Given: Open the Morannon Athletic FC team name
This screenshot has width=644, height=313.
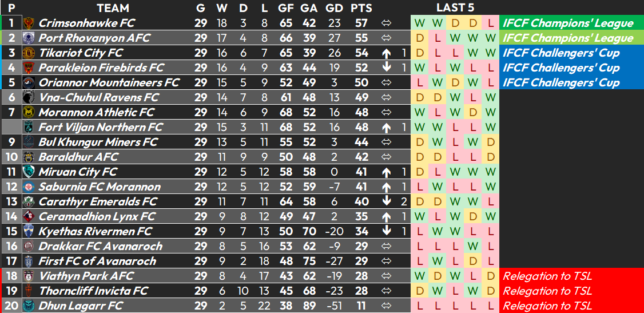Looking at the screenshot, I should [97, 113].
